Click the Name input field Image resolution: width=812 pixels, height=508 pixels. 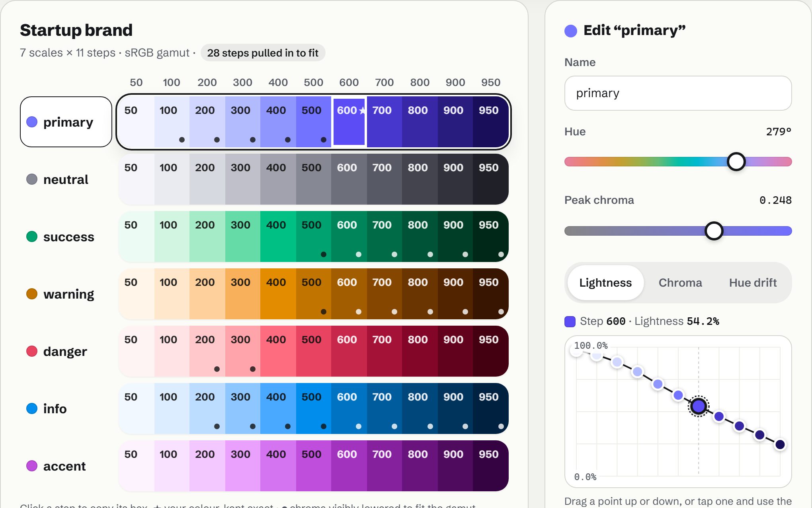678,93
